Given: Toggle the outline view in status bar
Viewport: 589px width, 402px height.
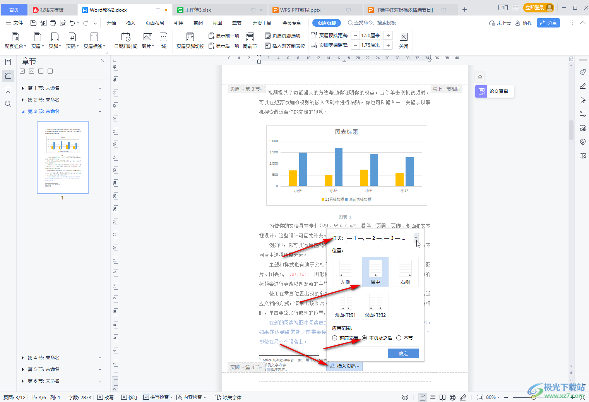Looking at the screenshot, I should (433, 397).
